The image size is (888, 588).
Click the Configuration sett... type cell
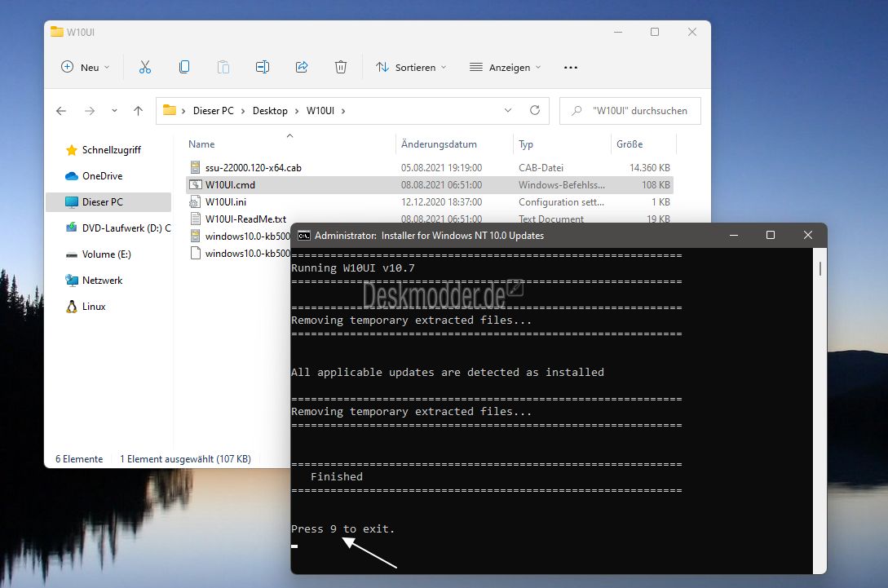[561, 201]
